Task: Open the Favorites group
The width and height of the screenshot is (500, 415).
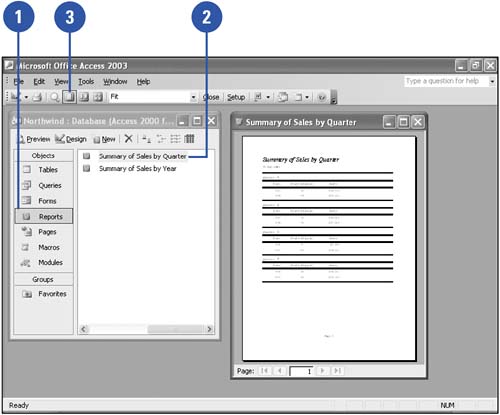Action: [44, 294]
